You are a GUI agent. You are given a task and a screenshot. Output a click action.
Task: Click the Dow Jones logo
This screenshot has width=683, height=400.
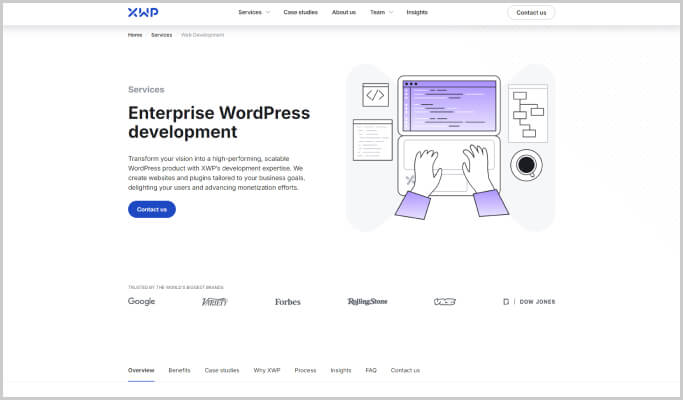[x=529, y=301]
